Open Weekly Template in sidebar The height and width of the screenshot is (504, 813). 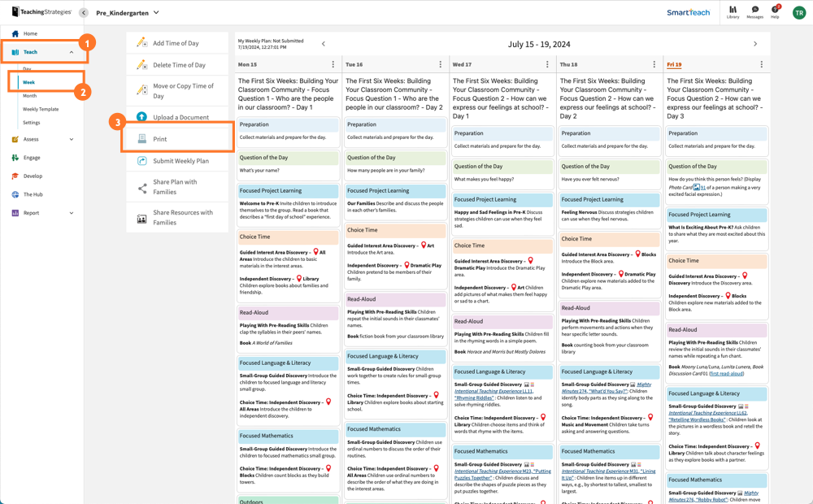41,109
